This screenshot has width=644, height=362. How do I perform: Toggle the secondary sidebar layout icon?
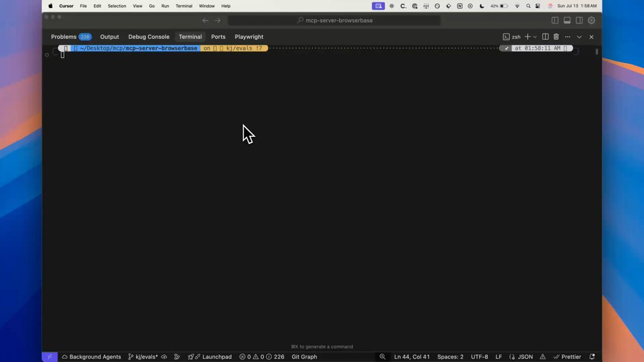click(580, 20)
